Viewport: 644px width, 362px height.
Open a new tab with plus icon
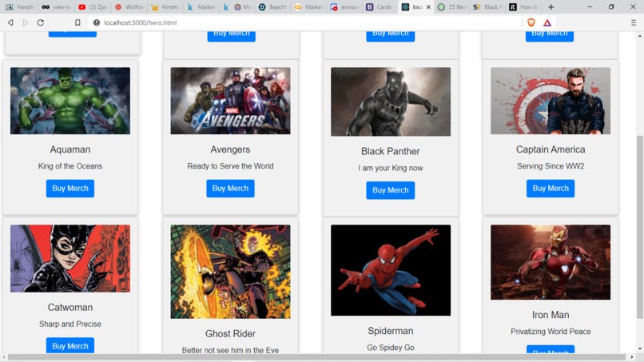551,7
